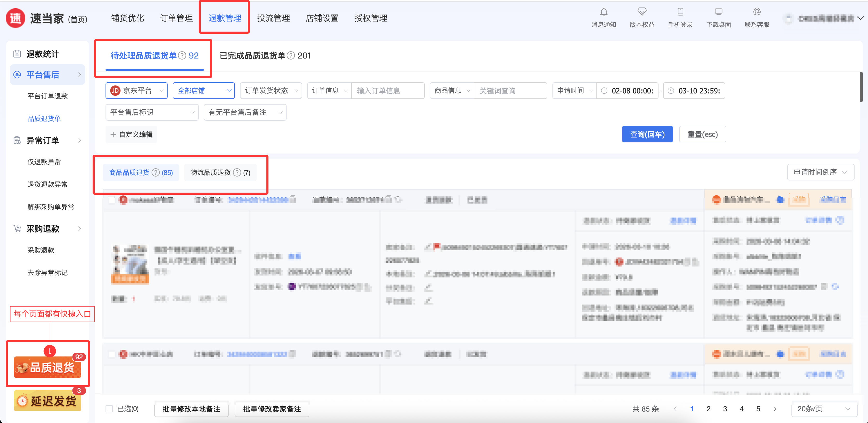This screenshot has width=868, height=423.
Task: Check the second order row checkbox
Action: [x=112, y=354]
